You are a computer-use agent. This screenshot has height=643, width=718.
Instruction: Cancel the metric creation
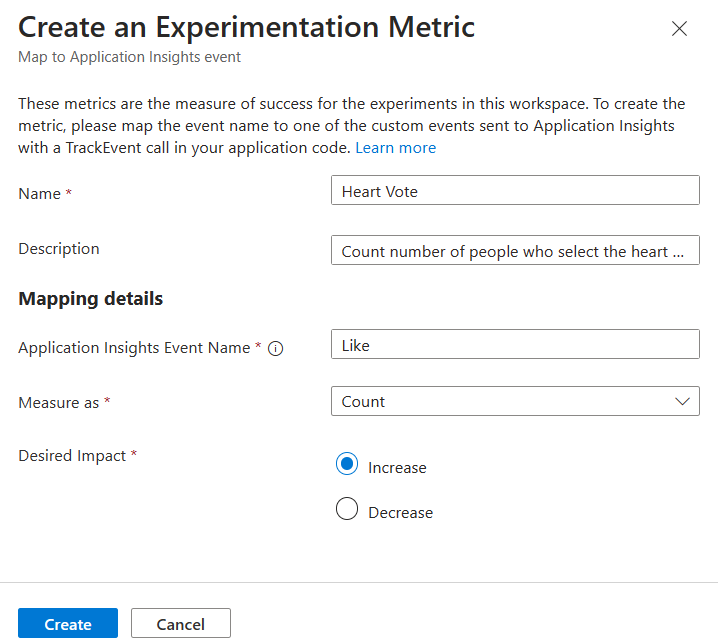click(x=181, y=624)
